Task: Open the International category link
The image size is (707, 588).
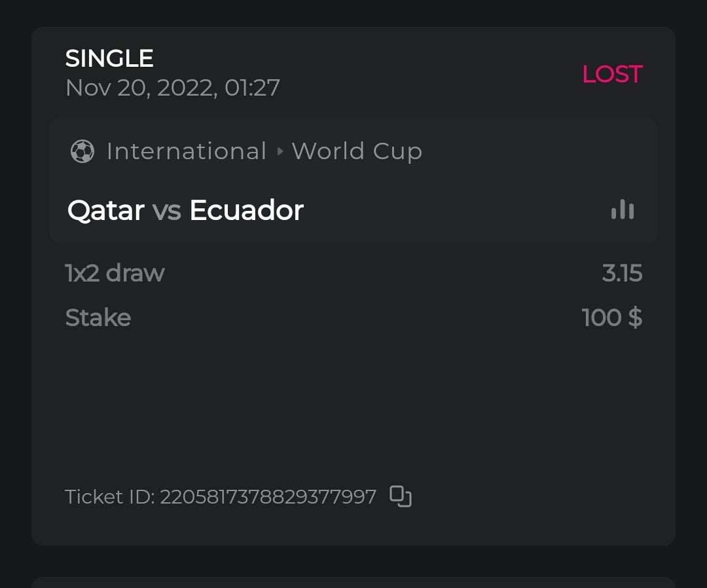Action: 187,151
